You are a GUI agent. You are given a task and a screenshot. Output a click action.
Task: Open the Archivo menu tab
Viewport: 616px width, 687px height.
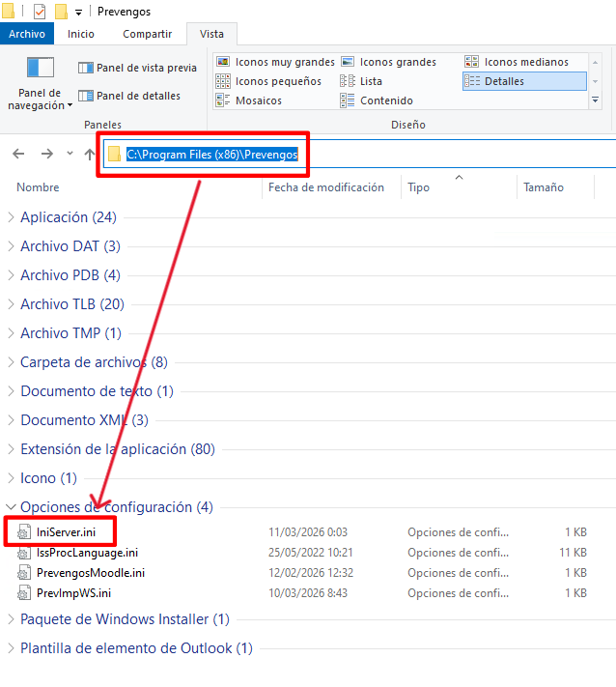(x=27, y=34)
